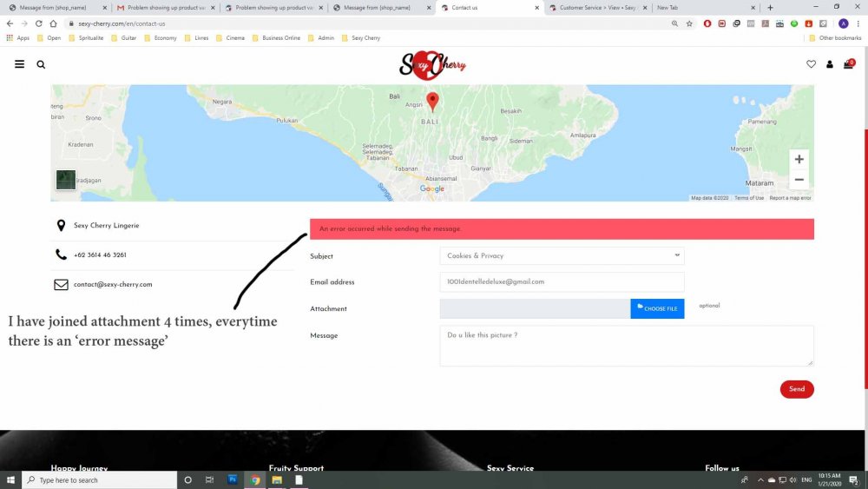Open the browser home page
This screenshot has height=489, width=868.
point(53,23)
